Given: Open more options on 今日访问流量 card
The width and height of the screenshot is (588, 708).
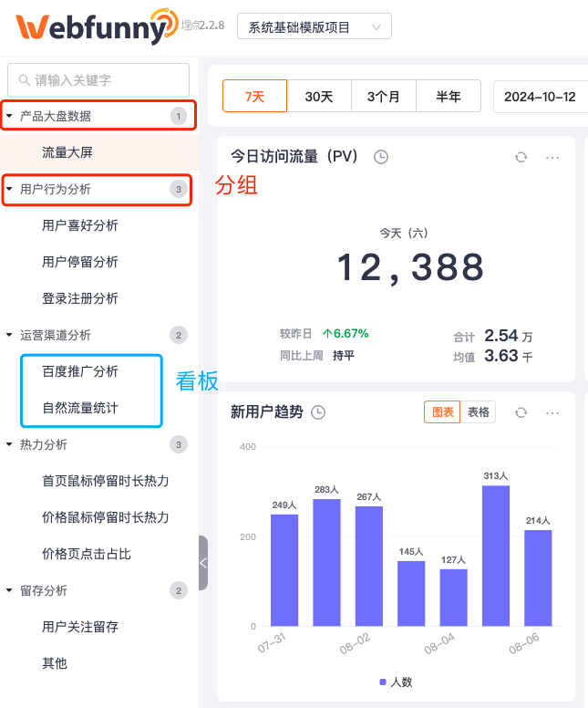Looking at the screenshot, I should tap(552, 158).
